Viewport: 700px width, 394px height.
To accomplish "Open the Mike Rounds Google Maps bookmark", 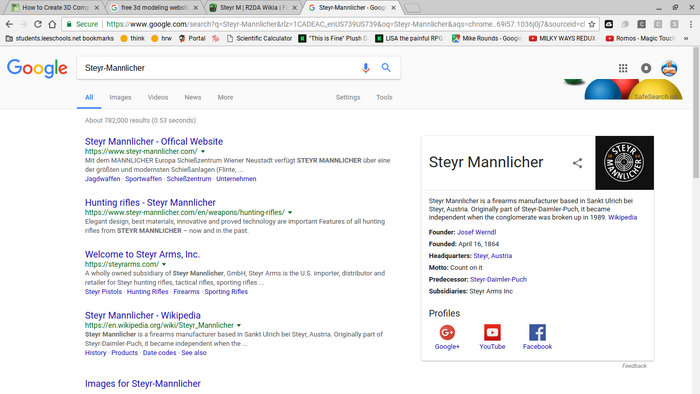I will pos(486,38).
